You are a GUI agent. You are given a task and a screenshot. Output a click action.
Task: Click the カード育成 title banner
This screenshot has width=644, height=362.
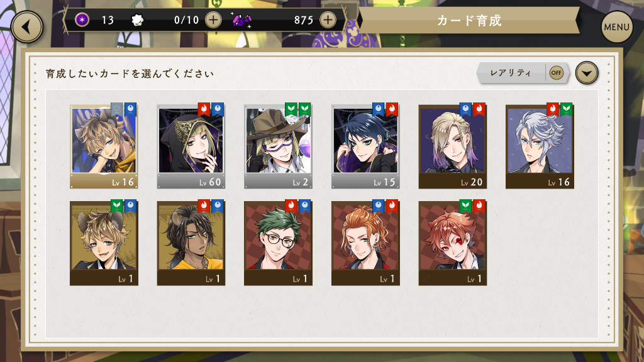469,21
